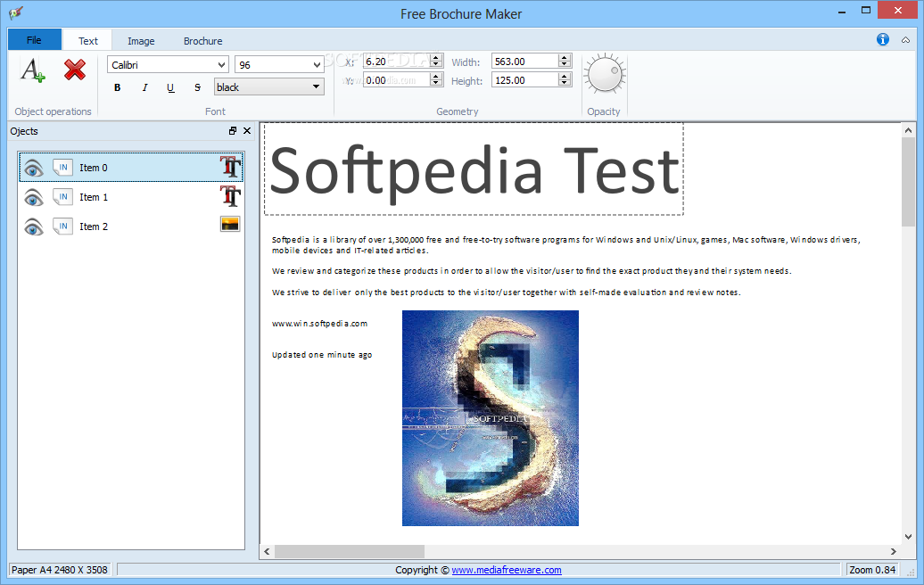Toggle visibility eye of Item 2

[34, 227]
